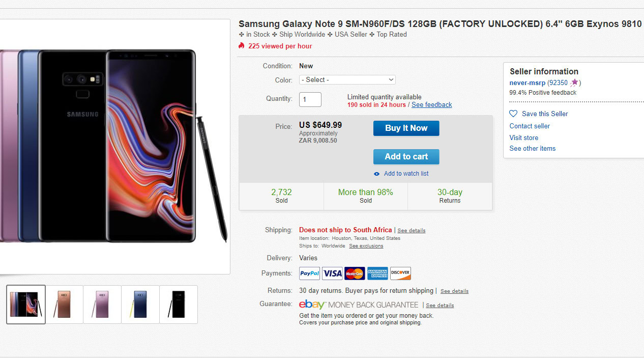Click the eBay Money Back Guarantee logo

[x=359, y=305]
